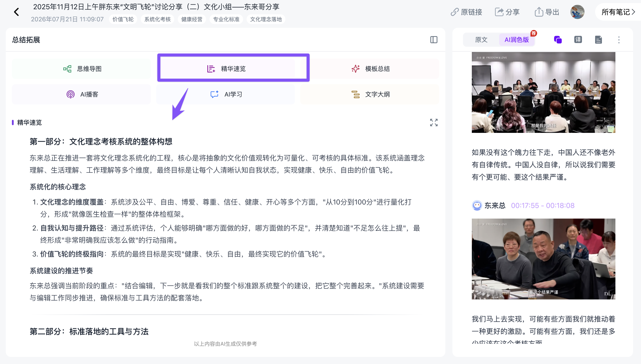641x364 pixels.
Task: Click transcript paragraph 我们马上去实现
Action: point(543,329)
